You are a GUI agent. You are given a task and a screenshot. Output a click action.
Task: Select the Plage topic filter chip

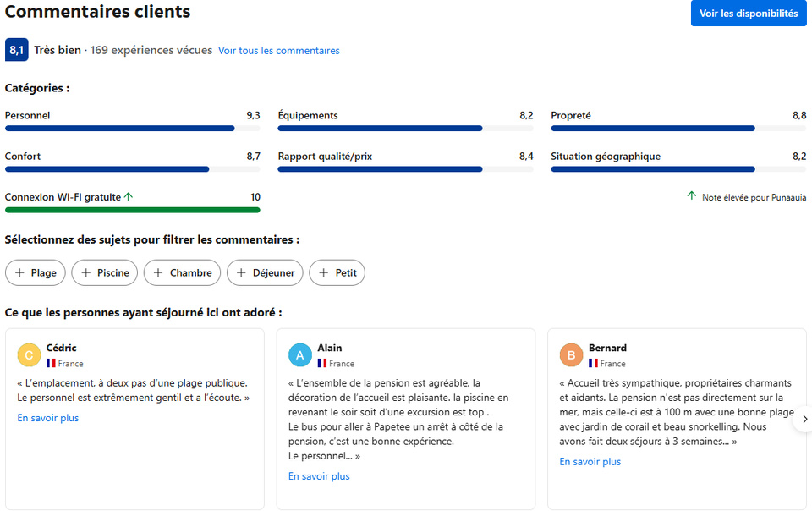tap(35, 272)
